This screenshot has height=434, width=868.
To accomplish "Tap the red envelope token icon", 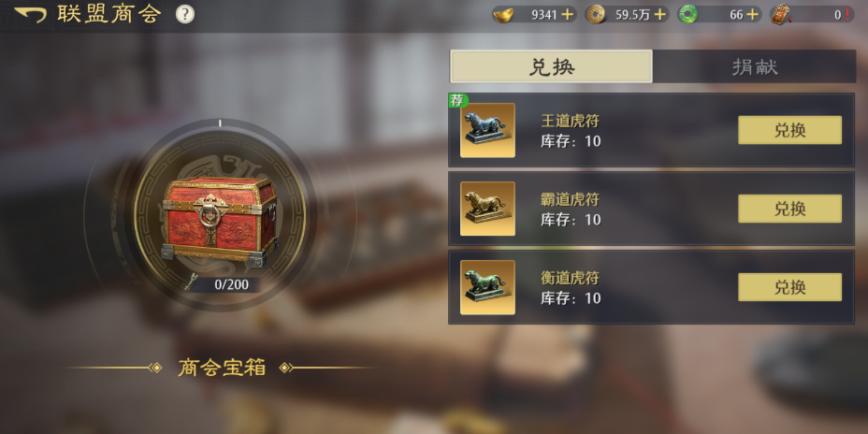I will (780, 14).
